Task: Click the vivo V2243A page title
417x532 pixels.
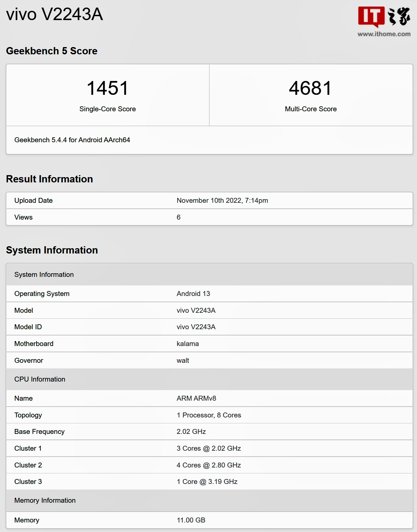Action: point(55,14)
